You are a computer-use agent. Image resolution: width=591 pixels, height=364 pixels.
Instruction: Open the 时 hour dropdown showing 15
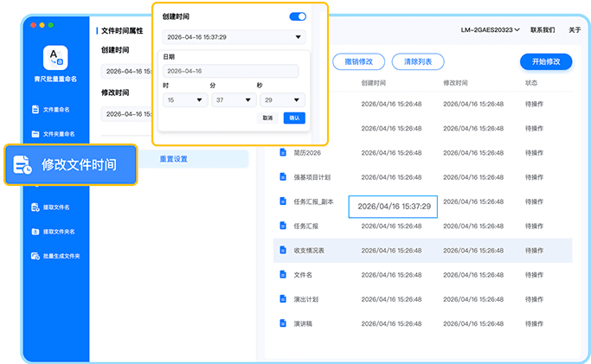(184, 100)
